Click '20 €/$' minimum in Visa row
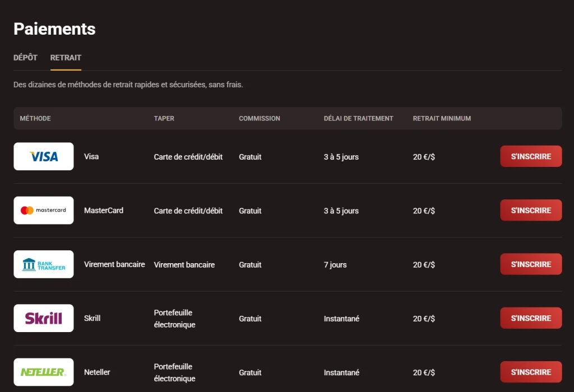This screenshot has width=574, height=392. click(x=424, y=157)
